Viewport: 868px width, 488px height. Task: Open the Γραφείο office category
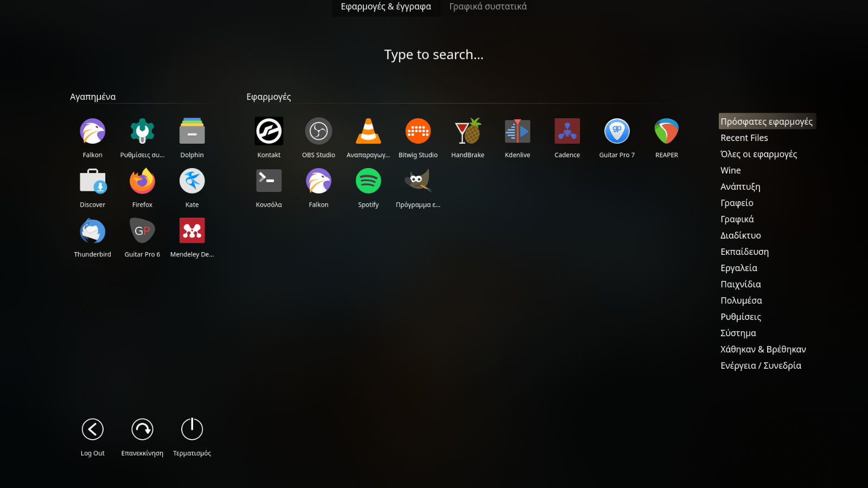click(737, 203)
